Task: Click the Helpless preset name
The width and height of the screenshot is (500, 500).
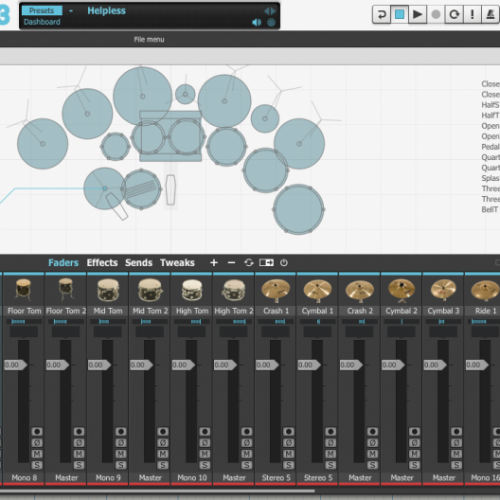Action: tap(106, 11)
